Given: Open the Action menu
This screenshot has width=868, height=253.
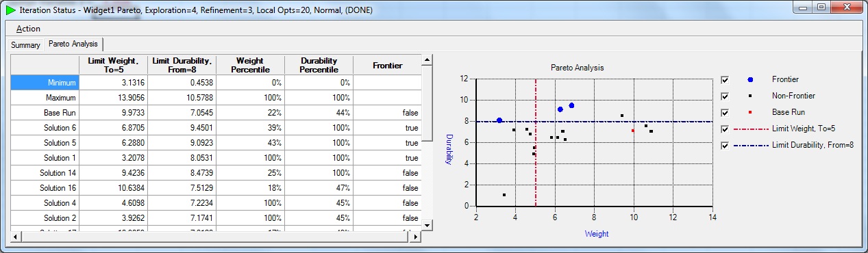Looking at the screenshot, I should tap(28, 29).
